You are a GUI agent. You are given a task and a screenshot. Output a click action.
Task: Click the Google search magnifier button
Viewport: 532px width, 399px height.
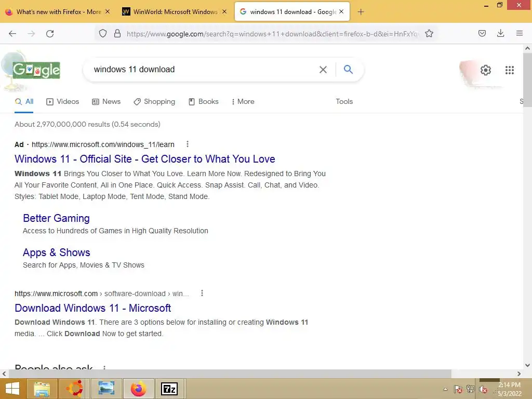(348, 69)
